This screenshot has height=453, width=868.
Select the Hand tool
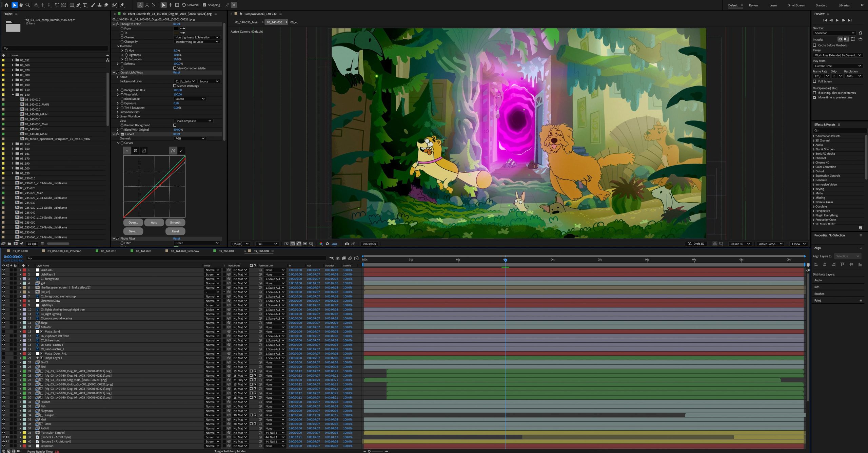coord(21,5)
